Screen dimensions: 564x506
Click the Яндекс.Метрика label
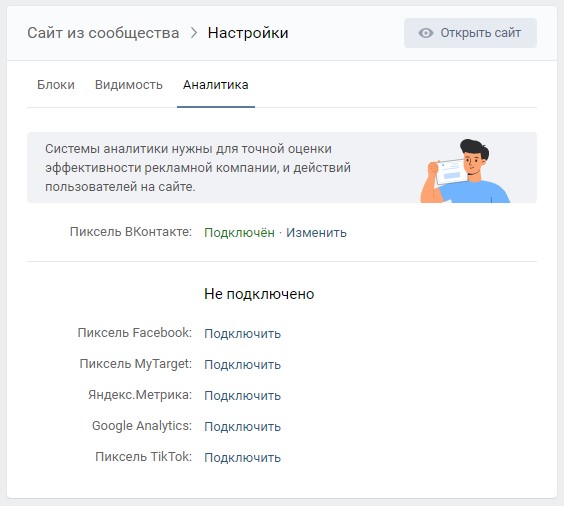click(140, 395)
